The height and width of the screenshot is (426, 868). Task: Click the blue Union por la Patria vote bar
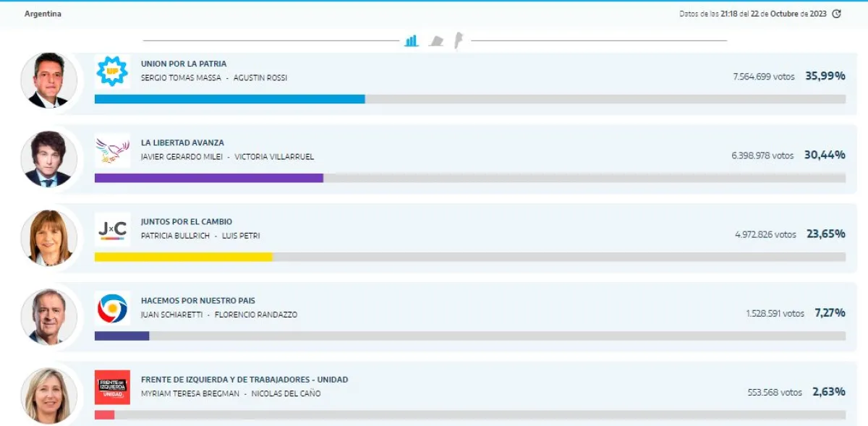(229, 99)
